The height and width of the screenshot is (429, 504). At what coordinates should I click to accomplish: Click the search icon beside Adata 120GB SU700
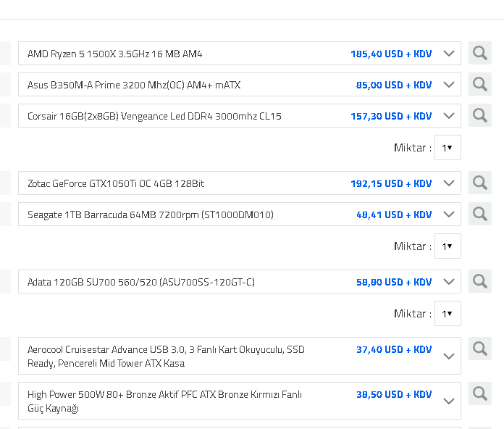[479, 281]
